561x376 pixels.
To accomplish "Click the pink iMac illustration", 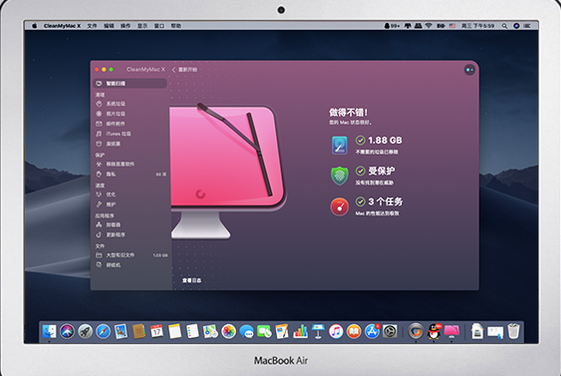I will pyautogui.click(x=228, y=171).
